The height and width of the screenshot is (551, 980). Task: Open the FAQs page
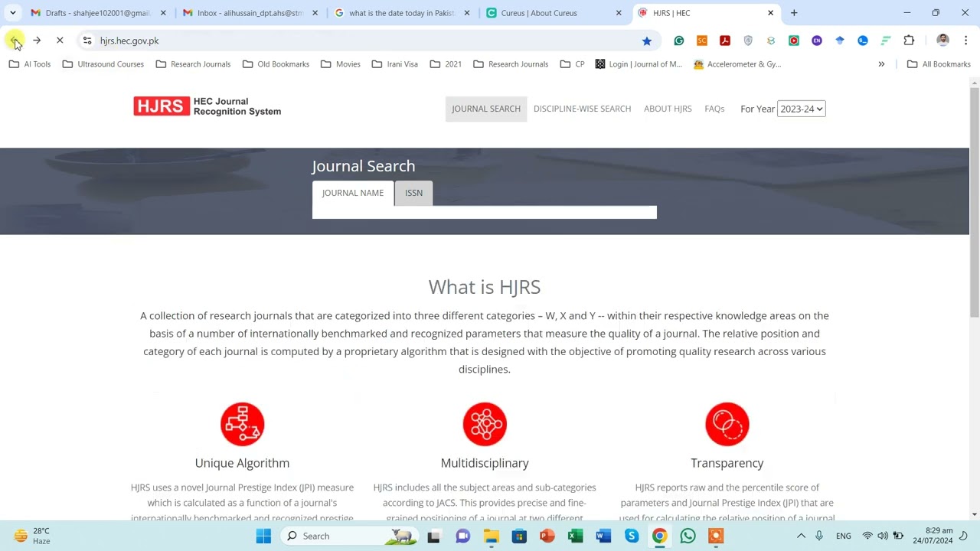tap(714, 109)
